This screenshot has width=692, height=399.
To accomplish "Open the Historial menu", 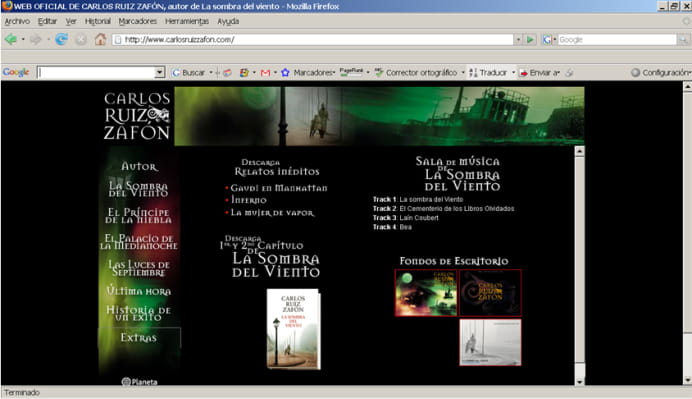I will 98,21.
